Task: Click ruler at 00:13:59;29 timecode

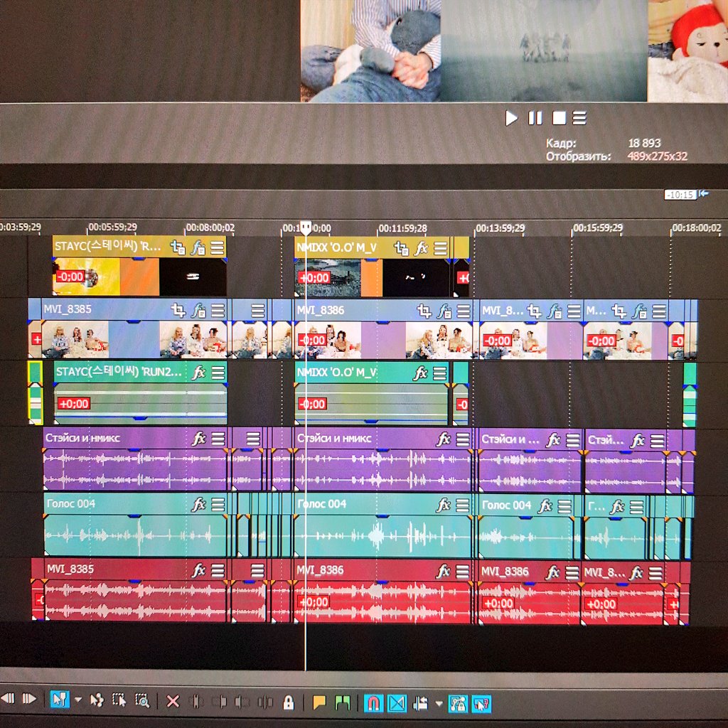Action: pyautogui.click(x=500, y=228)
